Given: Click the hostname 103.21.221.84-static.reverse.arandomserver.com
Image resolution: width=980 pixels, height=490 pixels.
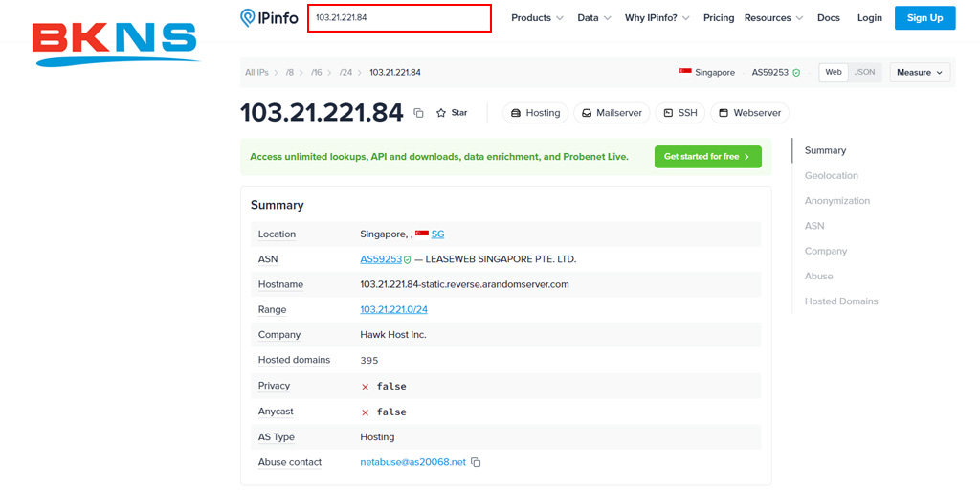Looking at the screenshot, I should 464,284.
